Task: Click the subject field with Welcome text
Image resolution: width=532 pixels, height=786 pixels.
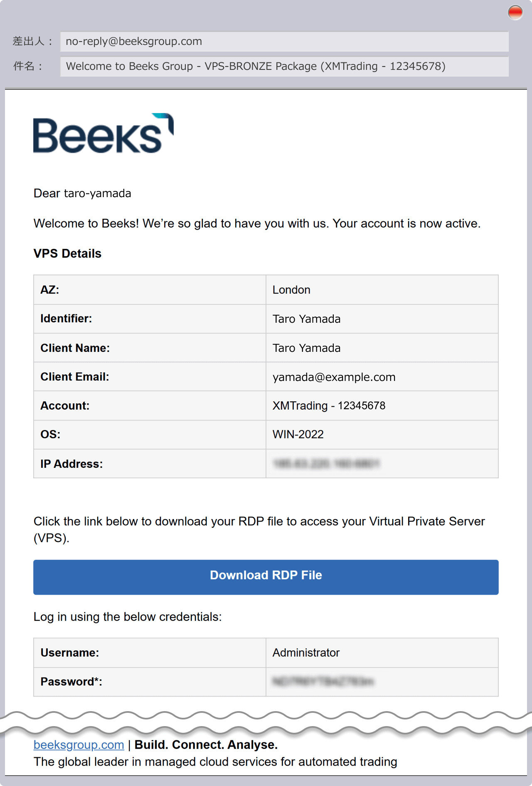Action: coord(284,67)
